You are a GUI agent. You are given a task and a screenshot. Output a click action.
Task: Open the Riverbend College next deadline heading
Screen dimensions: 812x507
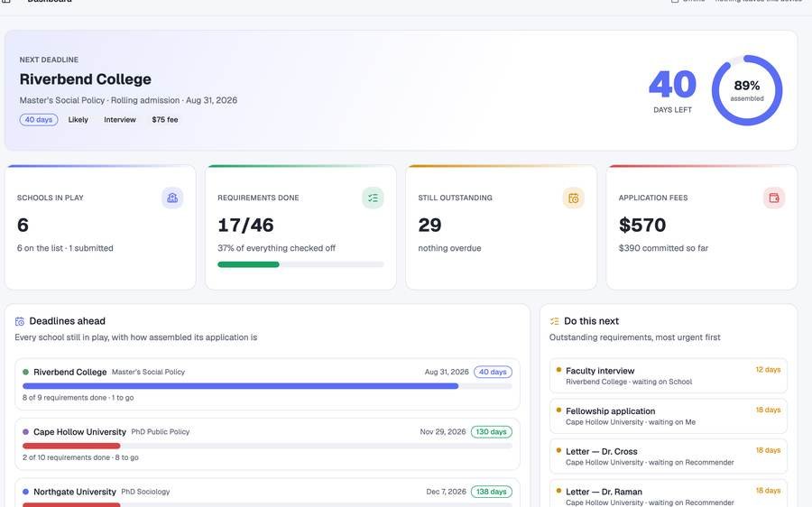pos(86,79)
